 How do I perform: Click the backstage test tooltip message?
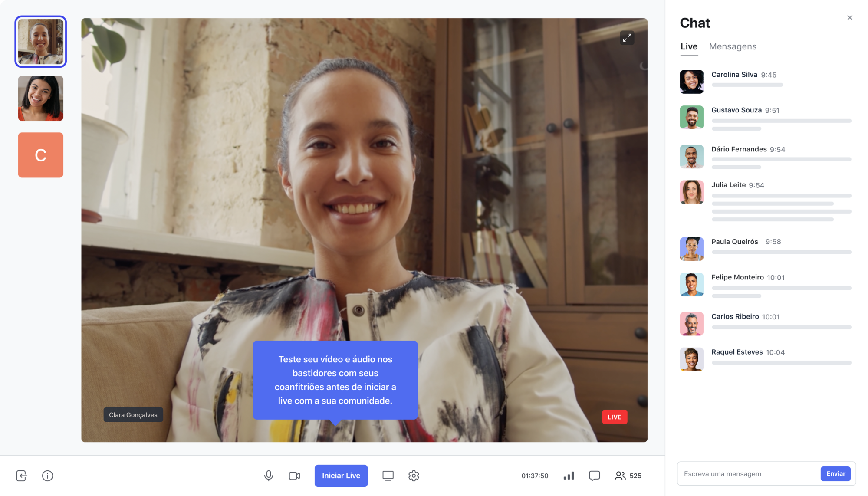[x=335, y=380]
